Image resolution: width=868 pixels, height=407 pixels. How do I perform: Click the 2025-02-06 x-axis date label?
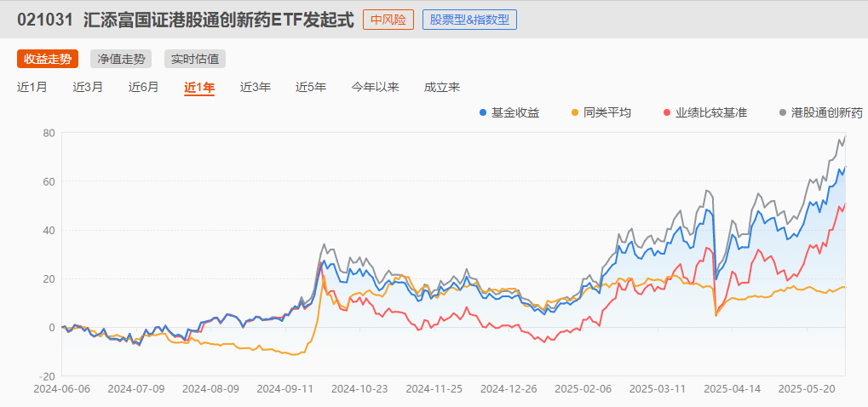point(583,389)
